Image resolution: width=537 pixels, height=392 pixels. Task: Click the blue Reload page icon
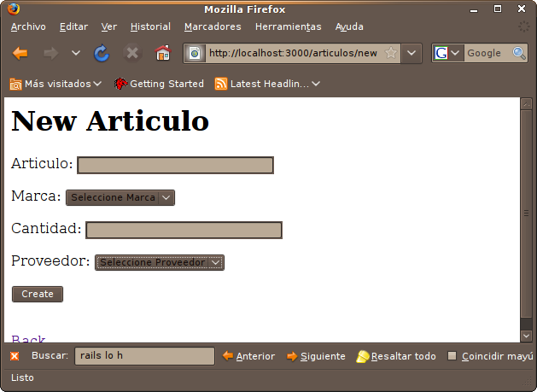[102, 53]
